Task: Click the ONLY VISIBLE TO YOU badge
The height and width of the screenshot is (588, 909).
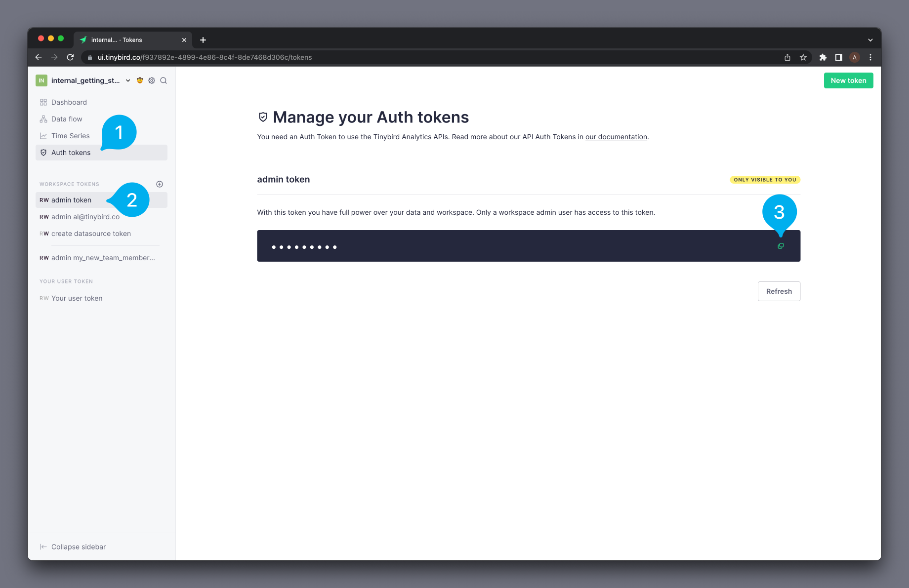Action: click(x=765, y=180)
